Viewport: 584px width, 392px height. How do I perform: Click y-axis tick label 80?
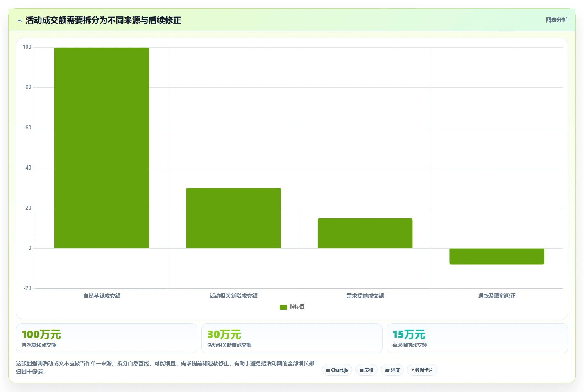[28, 87]
